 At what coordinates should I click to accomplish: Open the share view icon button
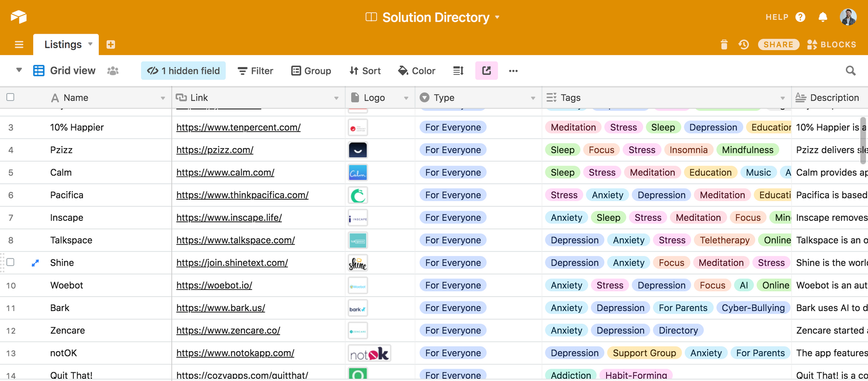click(486, 71)
